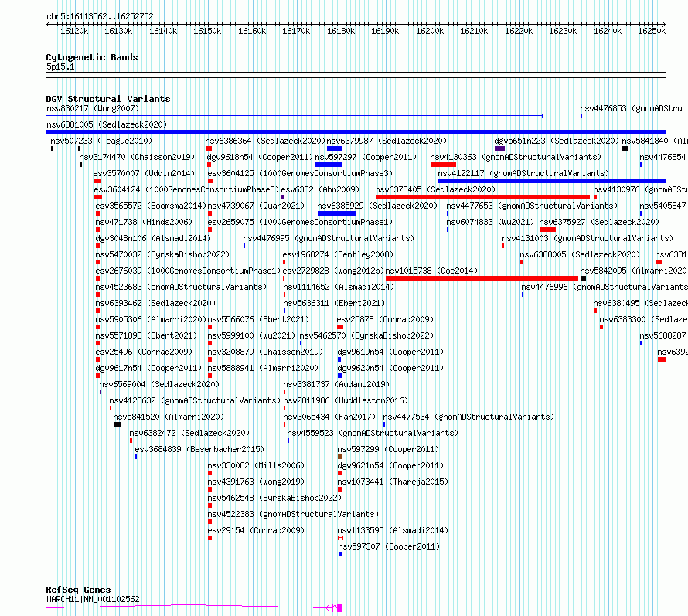The height and width of the screenshot is (616, 688).
Task: Open the nsv5841520 (Almarri2020) label
Action: [169, 417]
